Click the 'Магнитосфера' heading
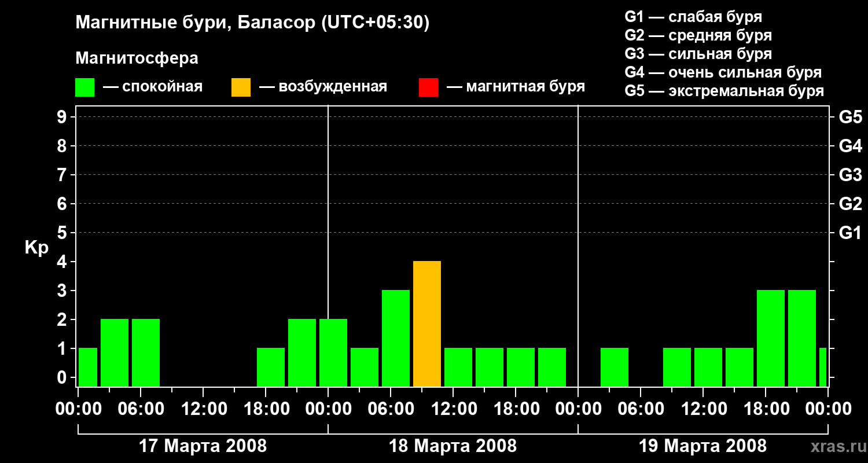 137,58
